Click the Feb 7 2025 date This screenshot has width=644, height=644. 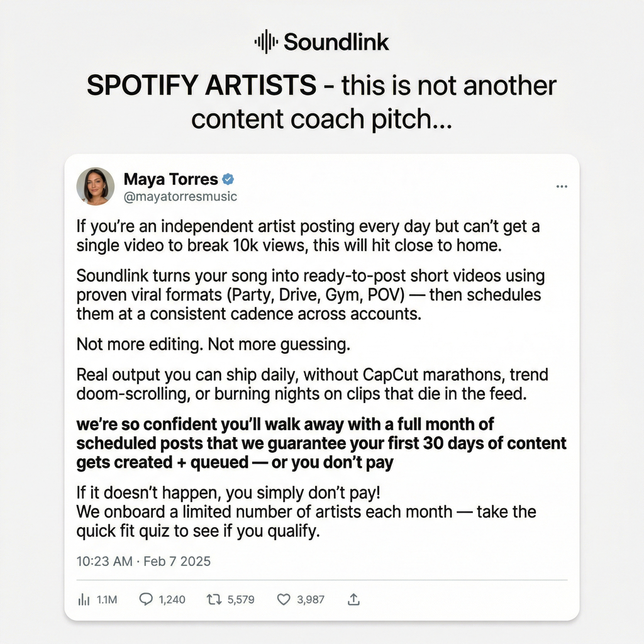[x=177, y=561]
